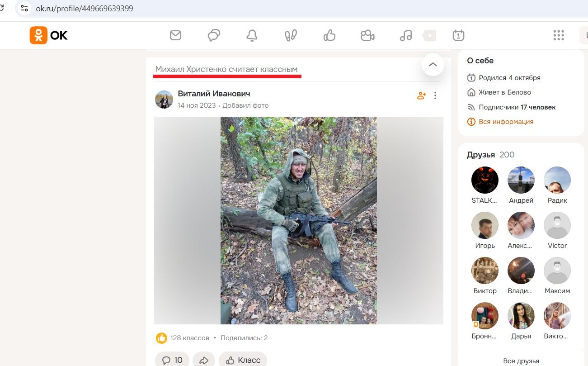Open post options three-dot menu
This screenshot has width=588, height=366.
click(435, 95)
